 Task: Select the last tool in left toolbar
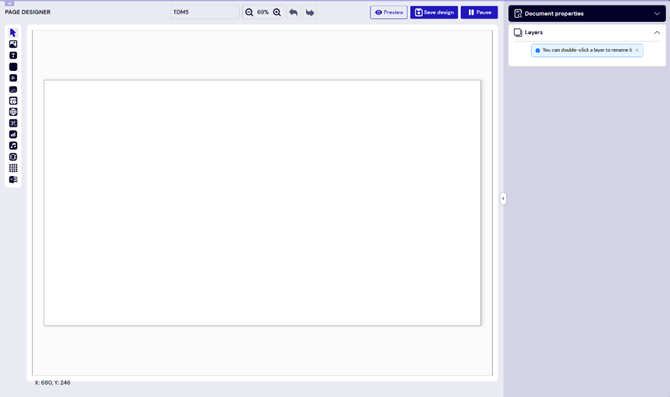(x=13, y=179)
